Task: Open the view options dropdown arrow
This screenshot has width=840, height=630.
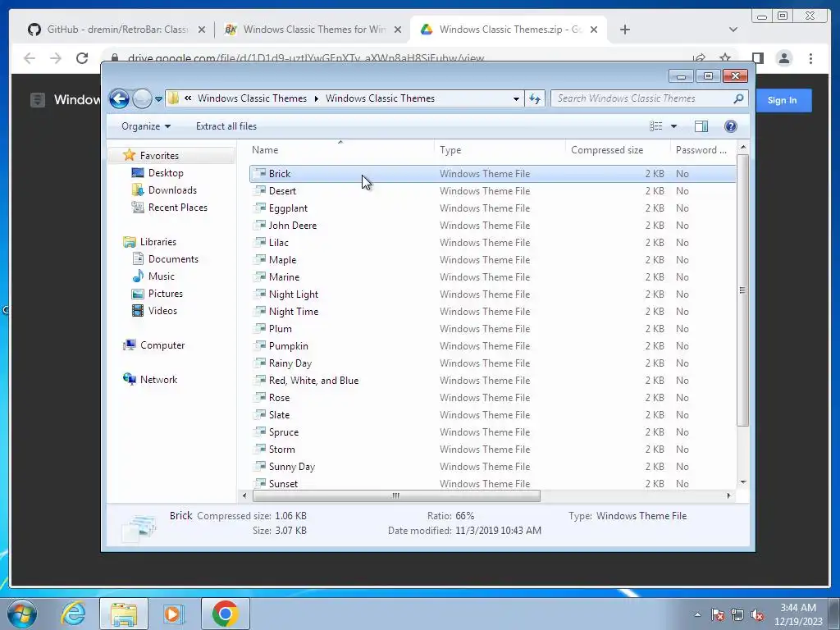Action: click(x=674, y=126)
